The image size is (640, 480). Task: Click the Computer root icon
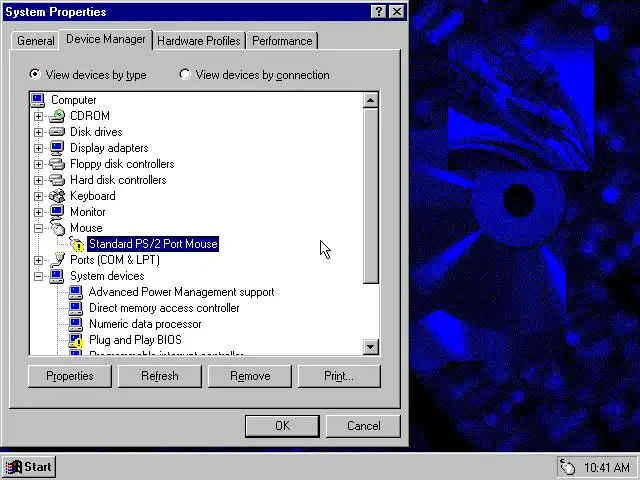[x=38, y=100]
